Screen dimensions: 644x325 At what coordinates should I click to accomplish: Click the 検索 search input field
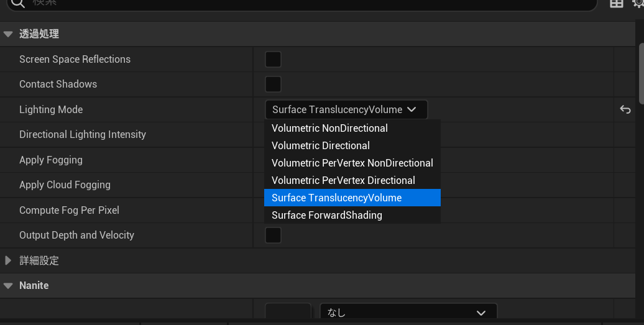click(x=311, y=4)
